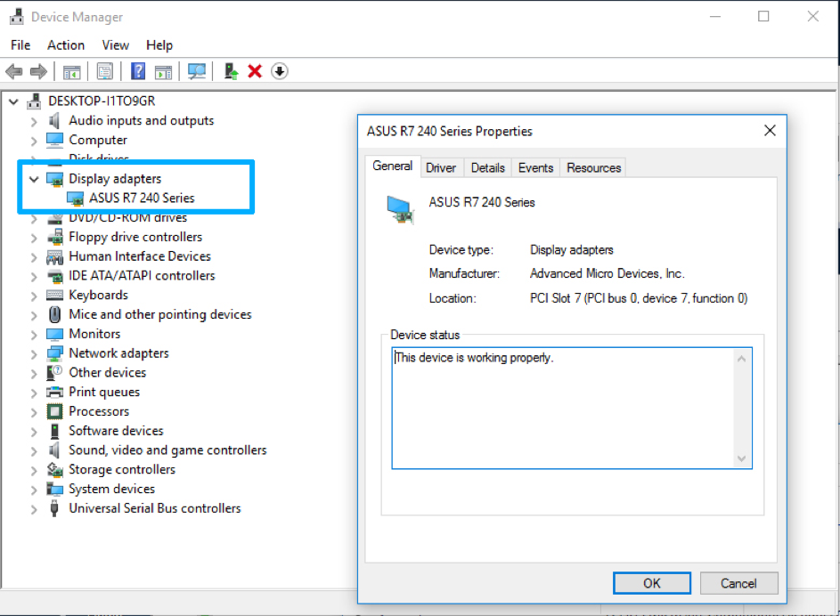Click the down-arrow Disable device toolbar icon
Screen dimensions: 840x616
[x=280, y=71]
